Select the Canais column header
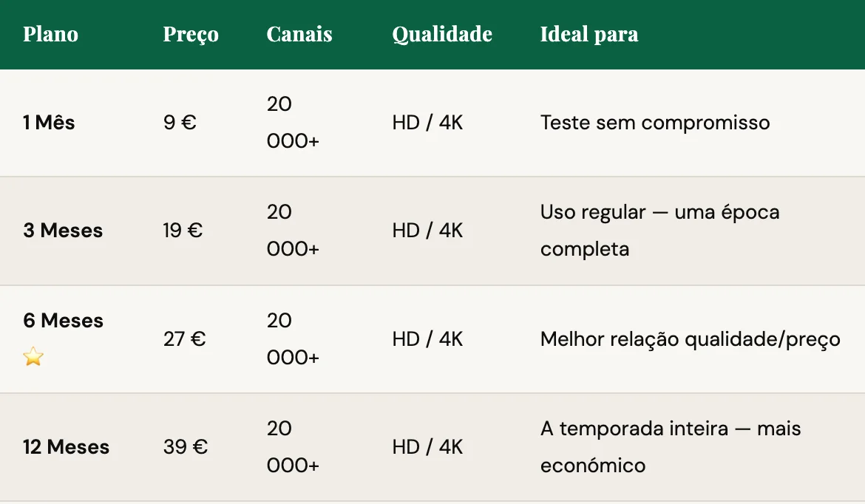 coord(299,35)
